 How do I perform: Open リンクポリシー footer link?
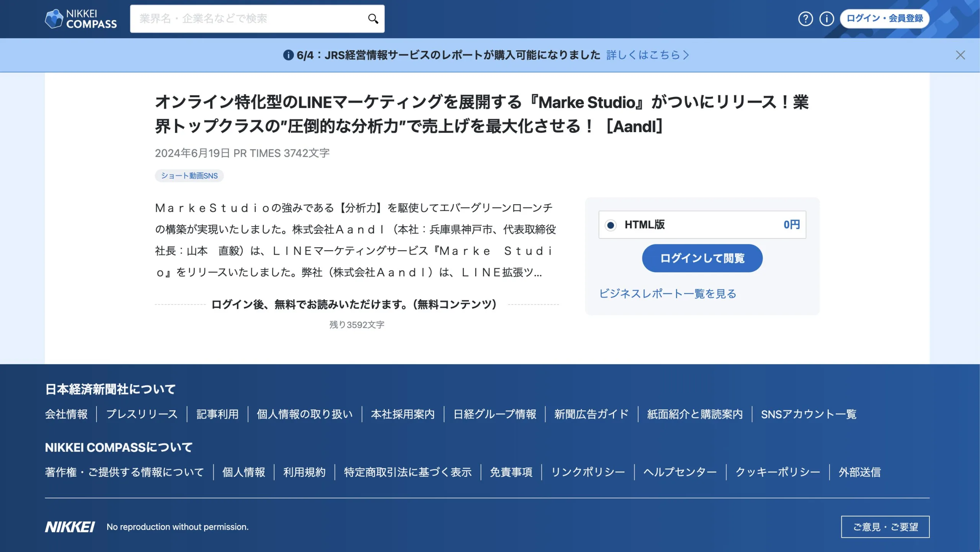coord(588,472)
